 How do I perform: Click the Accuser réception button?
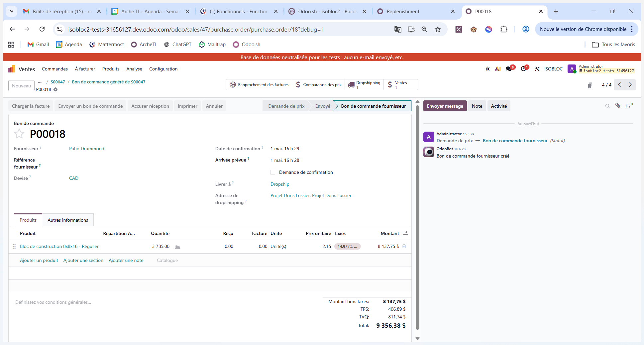pyautogui.click(x=150, y=106)
